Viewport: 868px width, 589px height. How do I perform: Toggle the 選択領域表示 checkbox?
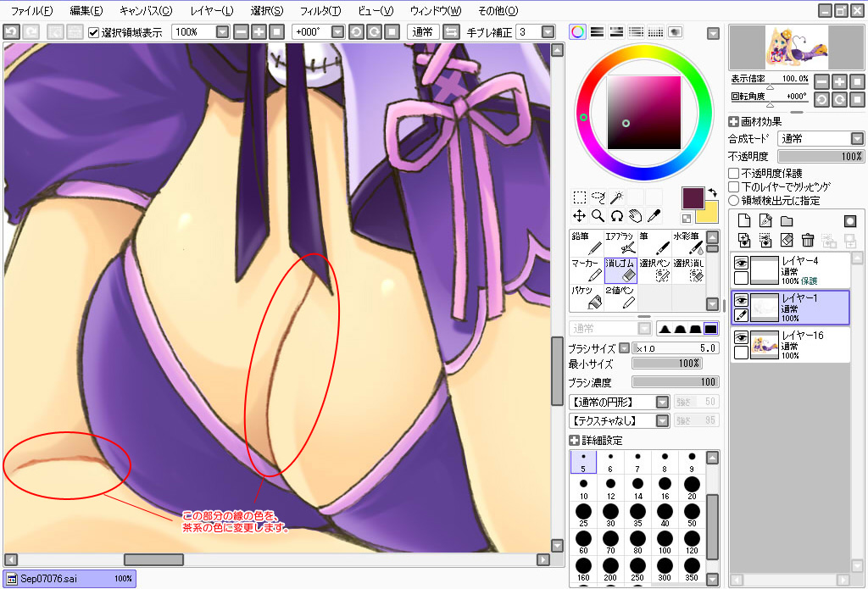tap(93, 33)
